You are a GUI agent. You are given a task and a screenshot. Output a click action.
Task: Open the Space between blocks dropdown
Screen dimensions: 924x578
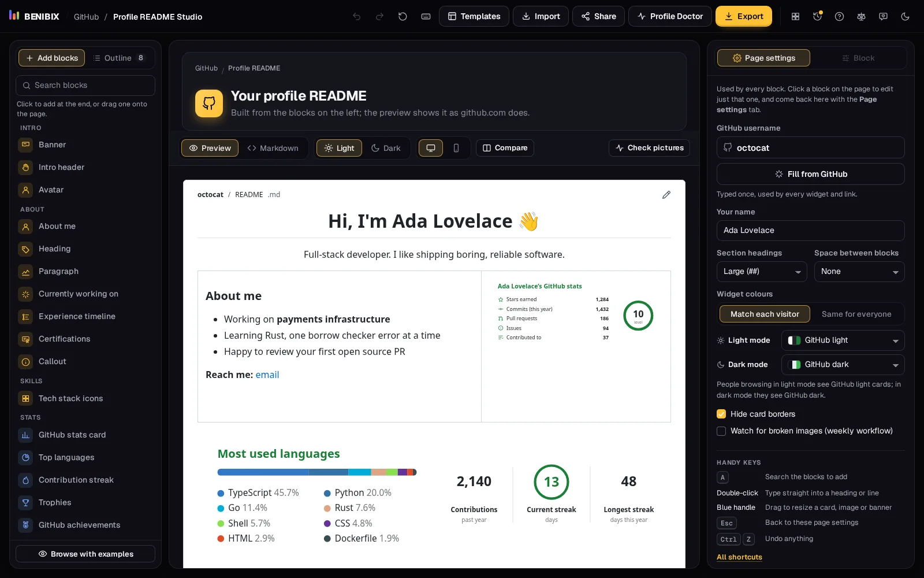859,272
